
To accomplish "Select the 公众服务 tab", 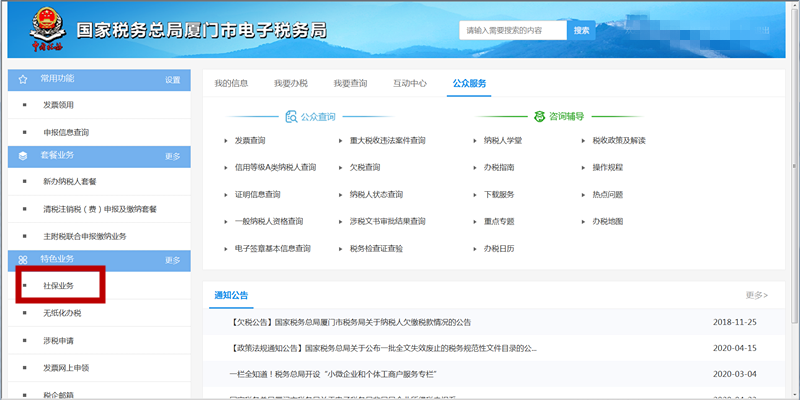I will (469, 83).
